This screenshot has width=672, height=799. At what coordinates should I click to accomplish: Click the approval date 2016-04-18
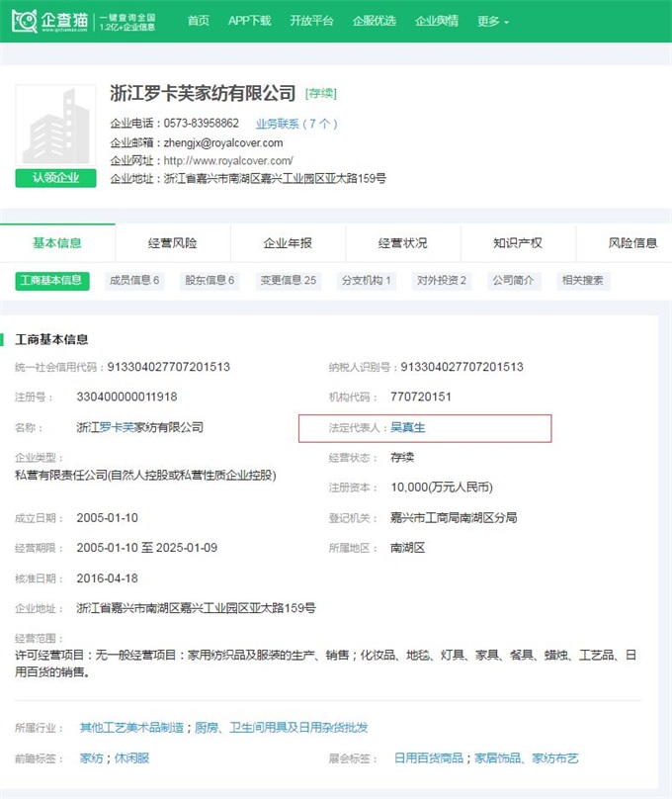pos(107,578)
